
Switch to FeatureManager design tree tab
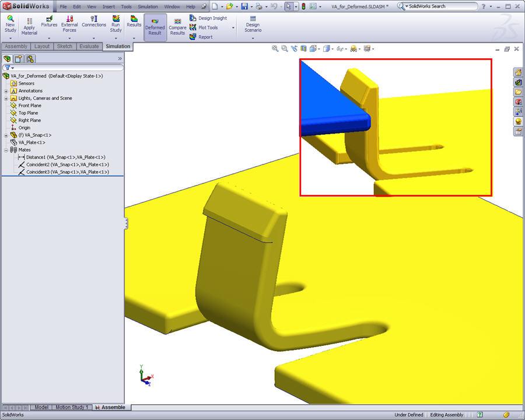pyautogui.click(x=7, y=59)
